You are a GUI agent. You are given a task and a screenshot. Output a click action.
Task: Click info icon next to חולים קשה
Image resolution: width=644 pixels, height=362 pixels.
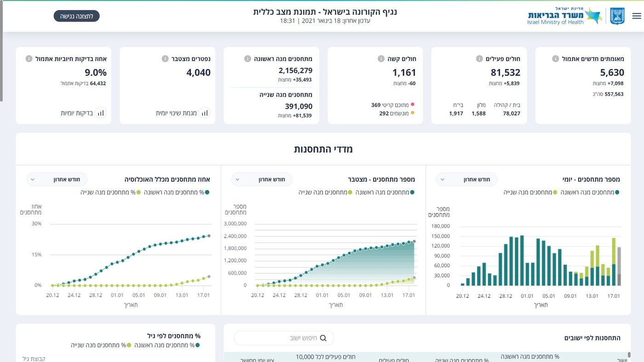pyautogui.click(x=381, y=59)
